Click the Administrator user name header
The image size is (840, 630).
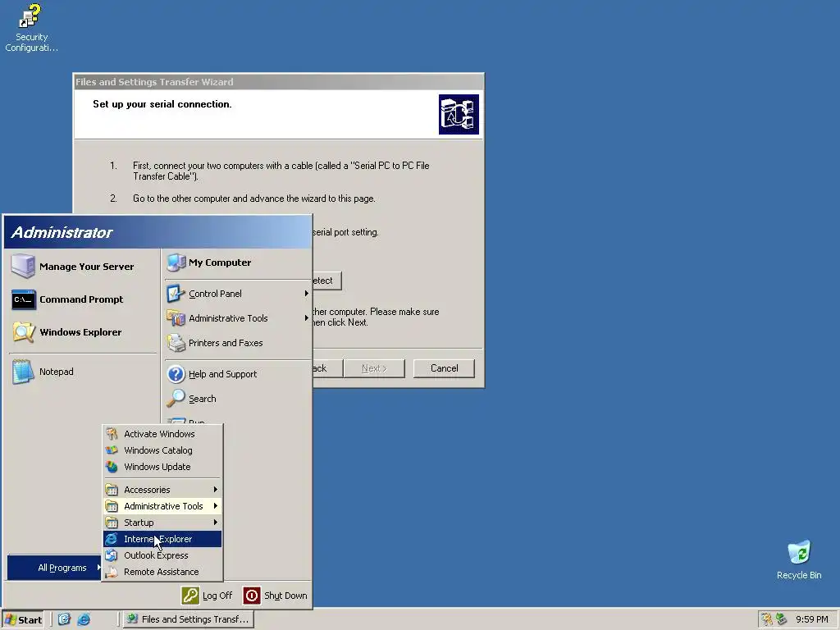62,232
